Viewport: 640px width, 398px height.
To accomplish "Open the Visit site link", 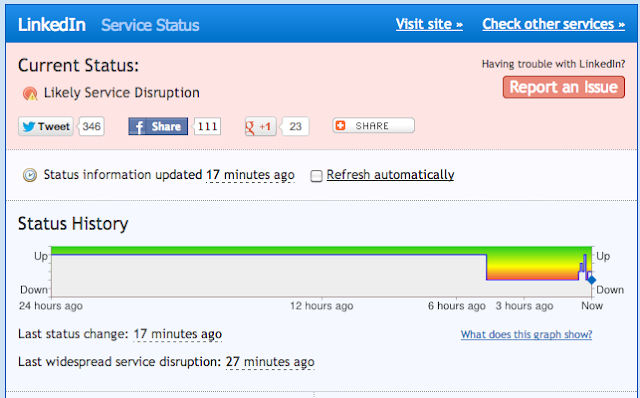I will 429,24.
